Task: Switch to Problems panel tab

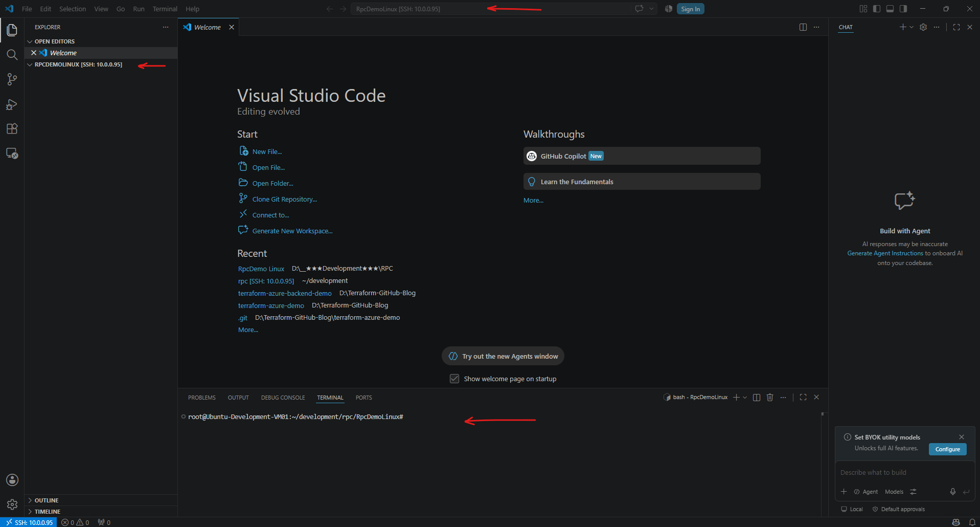Action: 202,398
